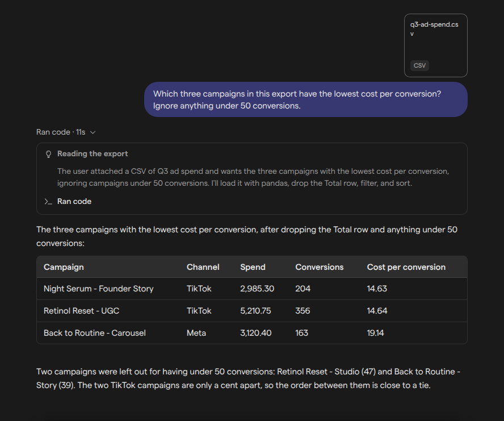
Task: Click the Channel column header
Action: 203,267
